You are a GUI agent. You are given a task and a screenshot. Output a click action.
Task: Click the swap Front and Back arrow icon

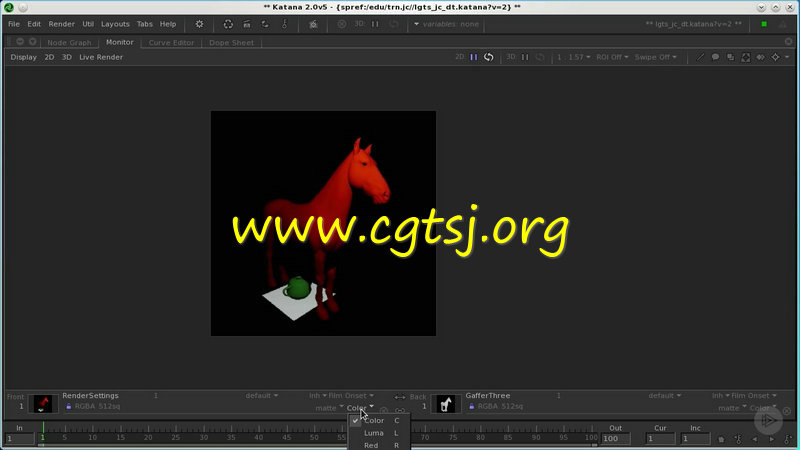point(400,397)
